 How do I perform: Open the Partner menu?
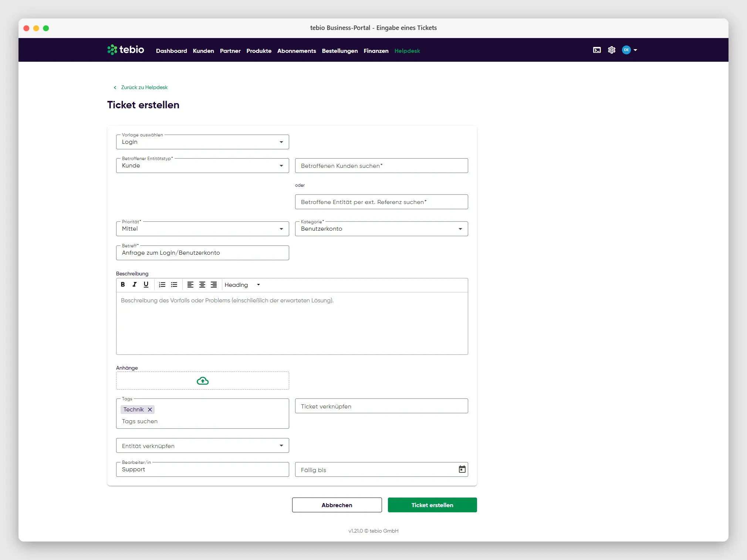point(230,51)
